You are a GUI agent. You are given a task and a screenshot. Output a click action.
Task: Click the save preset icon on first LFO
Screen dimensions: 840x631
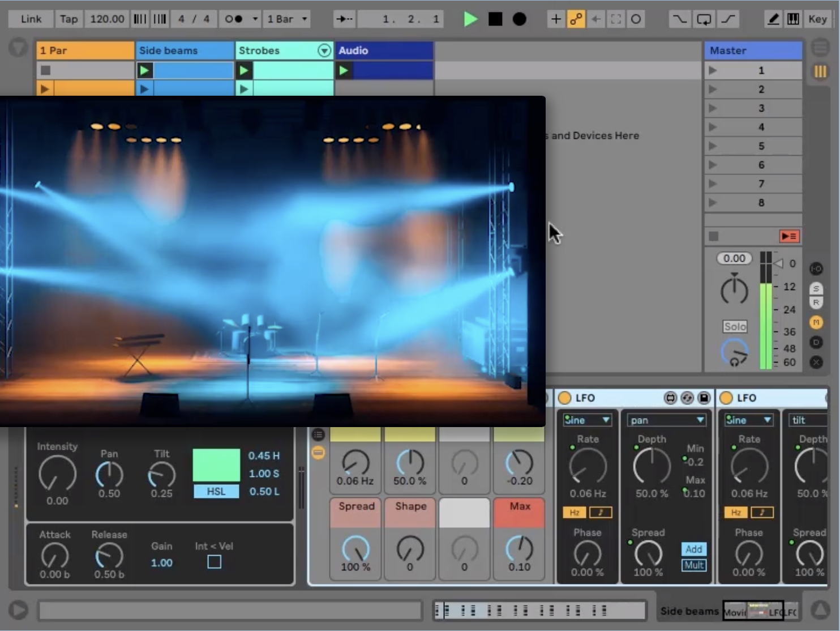coord(704,398)
